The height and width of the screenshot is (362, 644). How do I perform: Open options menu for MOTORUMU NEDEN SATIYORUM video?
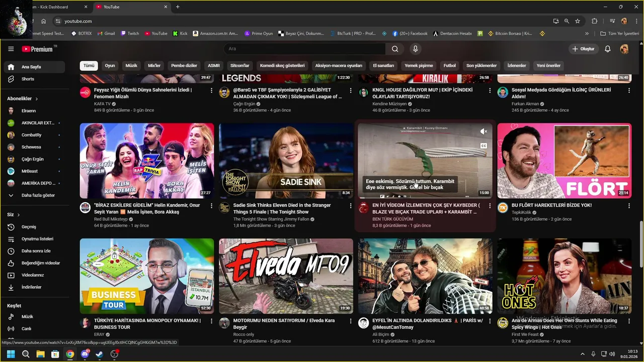tap(351, 321)
